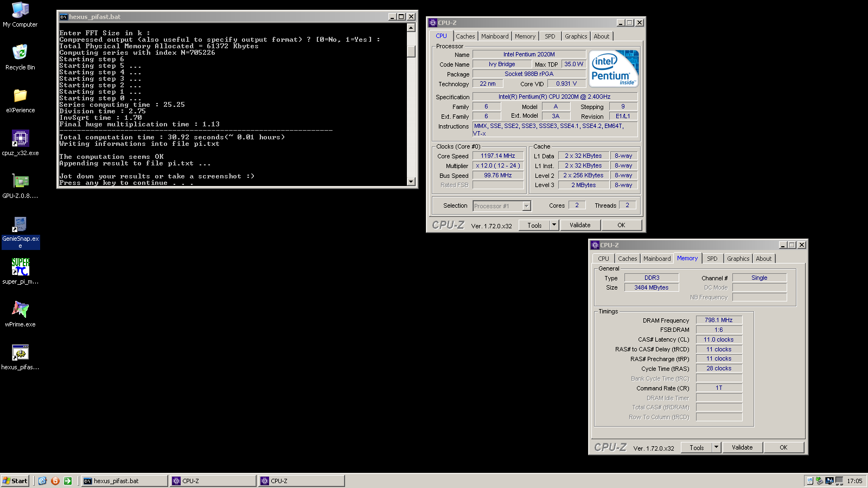Image resolution: width=868 pixels, height=488 pixels.
Task: Click the second CPU-Z taskbar button
Action: tap(301, 481)
